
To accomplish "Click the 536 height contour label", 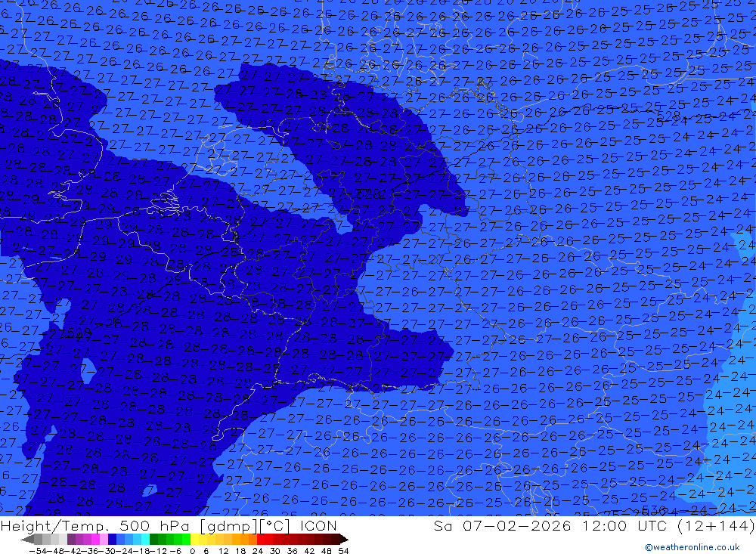I will pos(654,510).
